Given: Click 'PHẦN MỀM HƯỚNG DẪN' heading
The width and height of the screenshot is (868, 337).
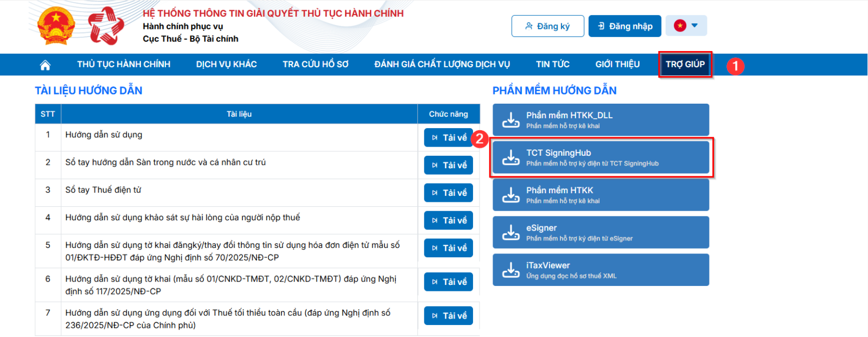Looking at the screenshot, I should point(554,91).
